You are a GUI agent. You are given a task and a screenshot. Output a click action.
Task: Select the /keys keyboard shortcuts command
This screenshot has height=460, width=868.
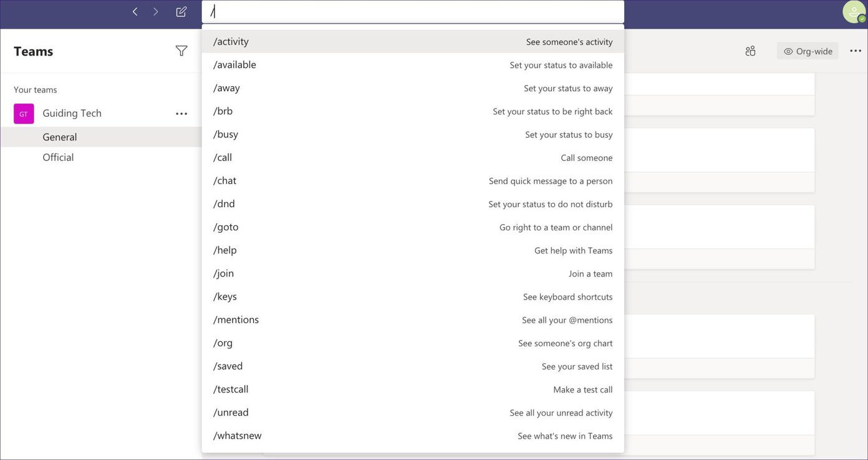(x=413, y=296)
